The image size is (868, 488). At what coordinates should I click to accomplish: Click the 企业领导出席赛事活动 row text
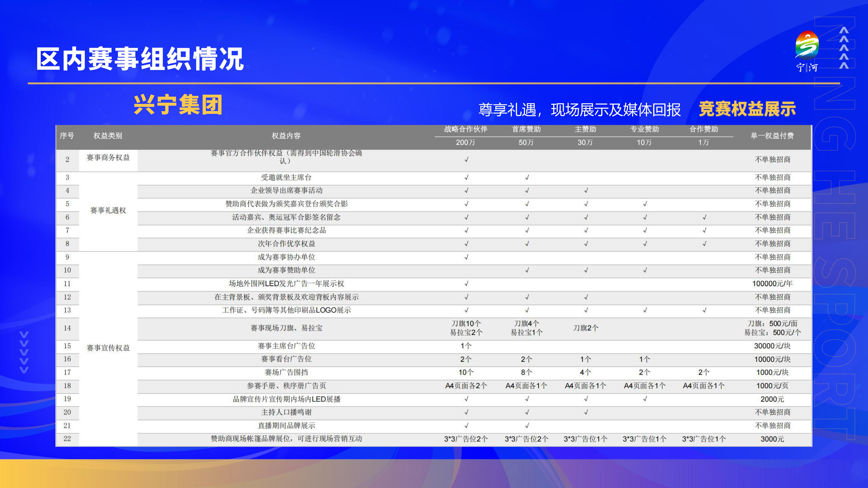click(x=286, y=191)
